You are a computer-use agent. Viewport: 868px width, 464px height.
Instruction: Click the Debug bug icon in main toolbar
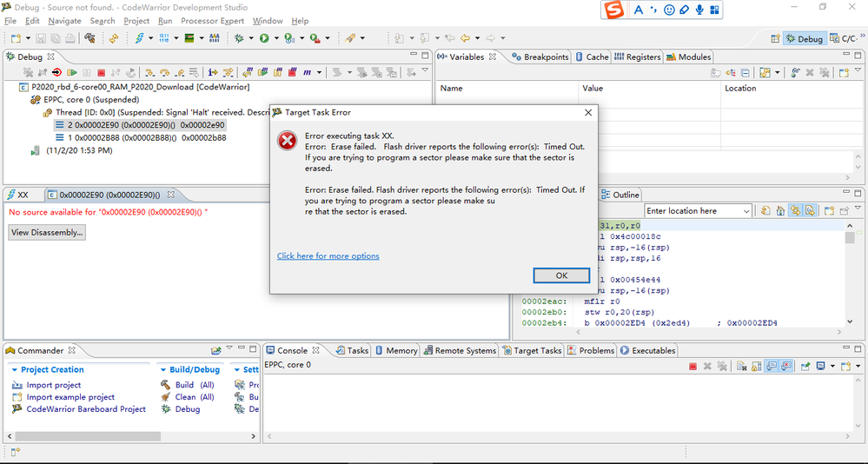click(239, 38)
